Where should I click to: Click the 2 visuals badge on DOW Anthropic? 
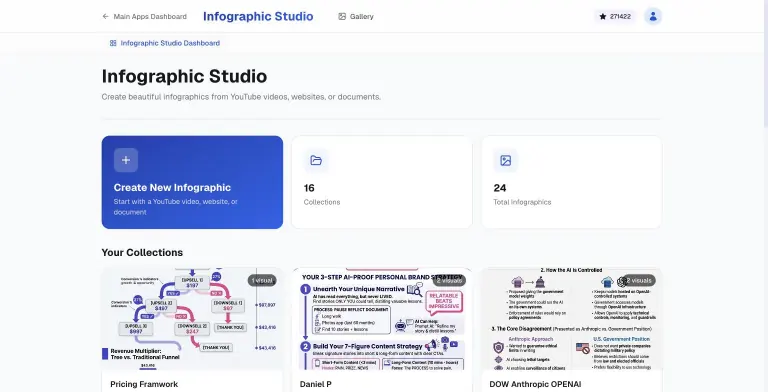click(x=639, y=280)
